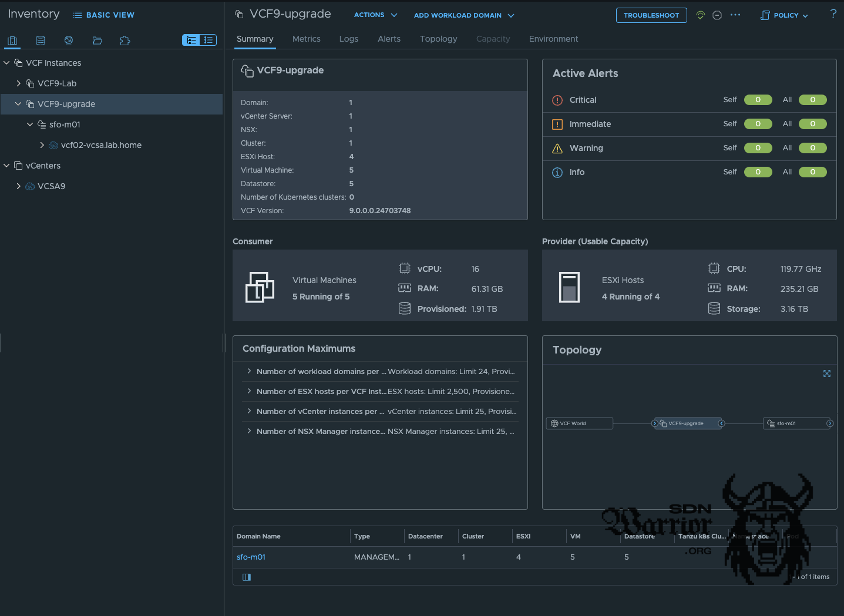The height and width of the screenshot is (616, 844).
Task: Click the column chooser icon below table
Action: (x=247, y=577)
